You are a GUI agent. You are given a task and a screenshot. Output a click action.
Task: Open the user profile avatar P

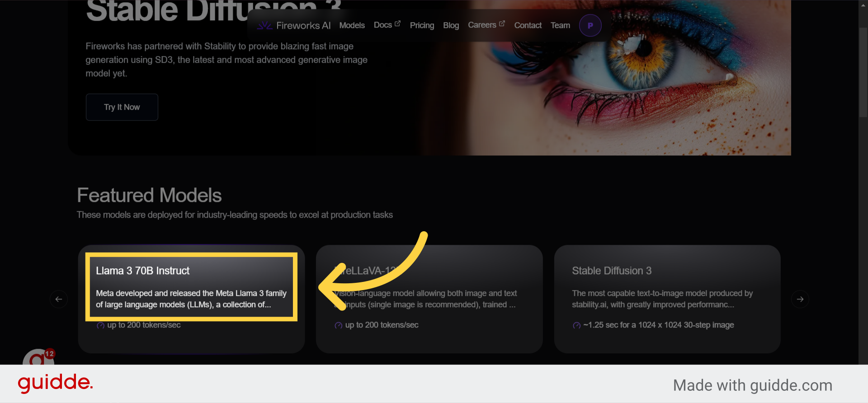(x=590, y=26)
